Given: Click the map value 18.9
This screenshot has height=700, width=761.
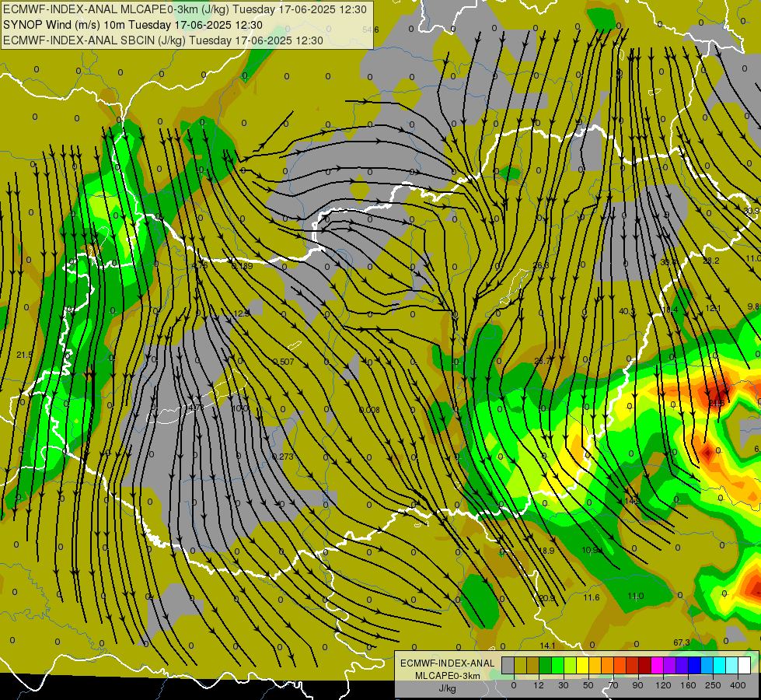Looking at the screenshot, I should (x=546, y=551).
